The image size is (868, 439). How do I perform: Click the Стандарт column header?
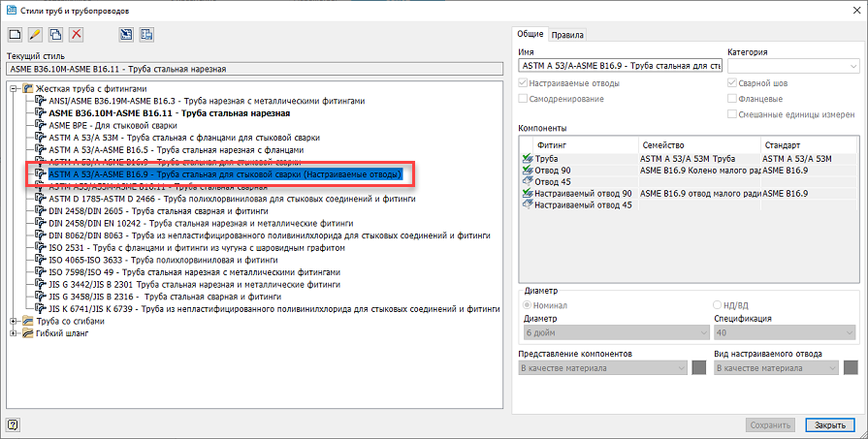coord(810,145)
